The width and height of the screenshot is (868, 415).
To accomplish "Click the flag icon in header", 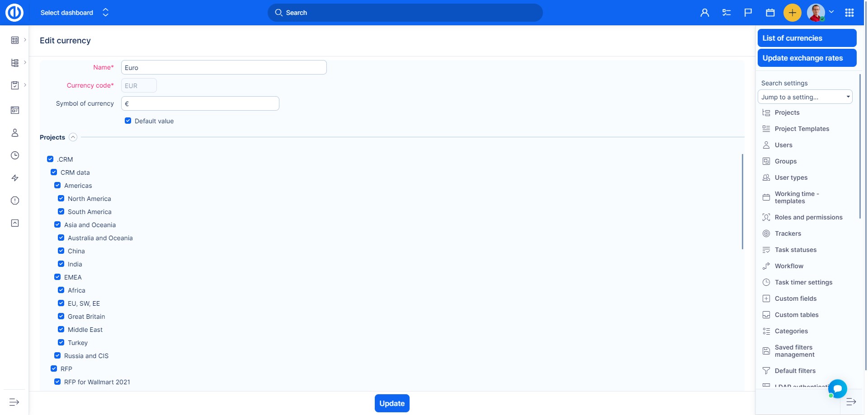I will coord(748,13).
